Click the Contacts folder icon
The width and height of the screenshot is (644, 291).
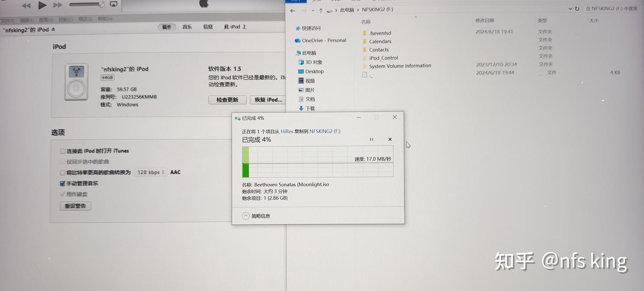[364, 50]
